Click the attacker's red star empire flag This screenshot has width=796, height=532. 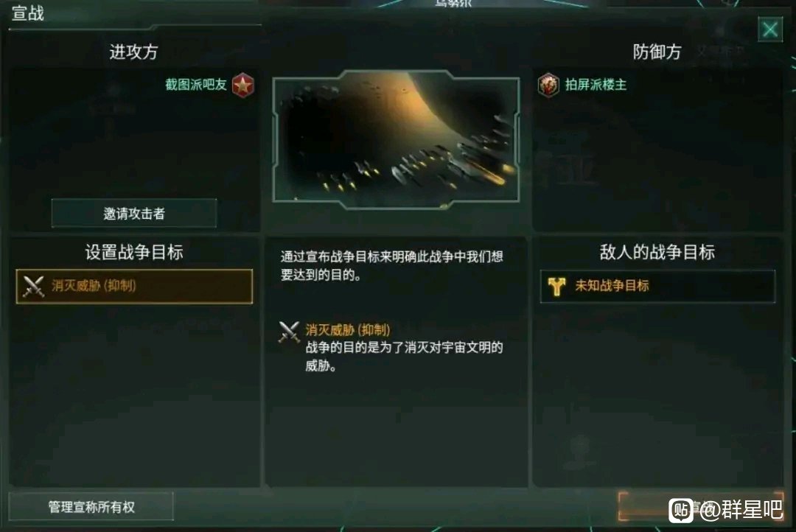pos(242,85)
